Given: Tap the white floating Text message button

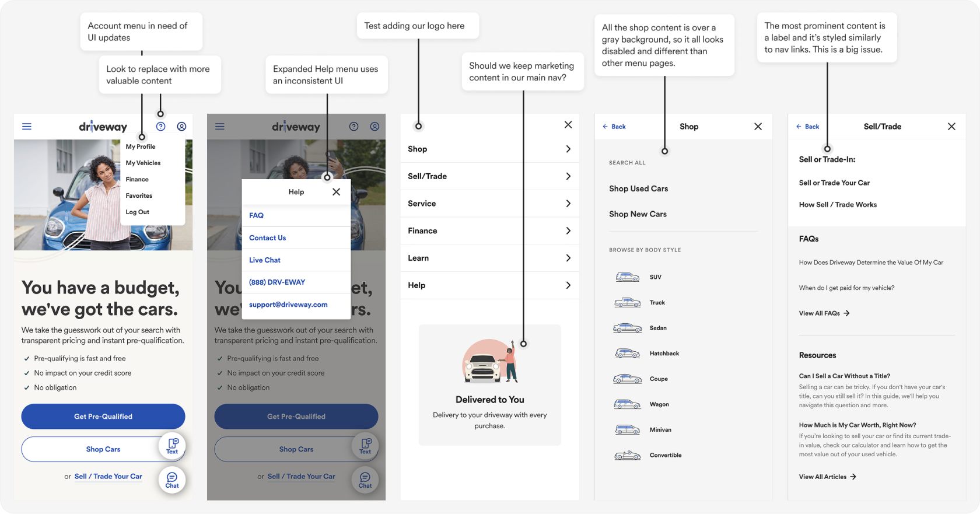Looking at the screenshot, I should [172, 446].
